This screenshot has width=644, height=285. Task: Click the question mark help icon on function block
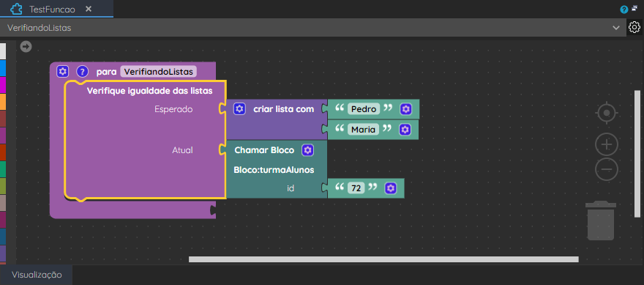tap(82, 72)
